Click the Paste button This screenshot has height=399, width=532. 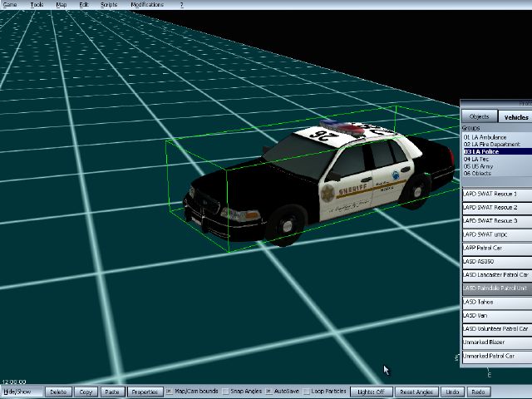(111, 392)
